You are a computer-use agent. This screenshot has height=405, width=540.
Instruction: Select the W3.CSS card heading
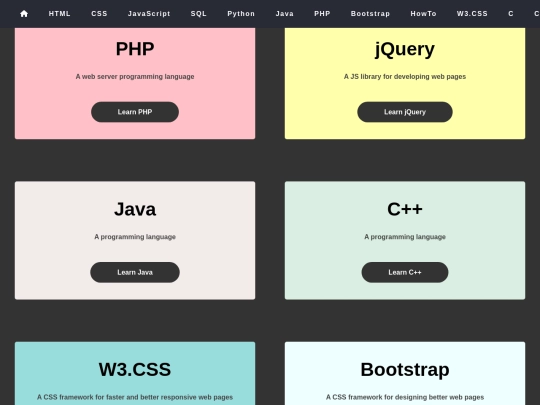pos(135,370)
